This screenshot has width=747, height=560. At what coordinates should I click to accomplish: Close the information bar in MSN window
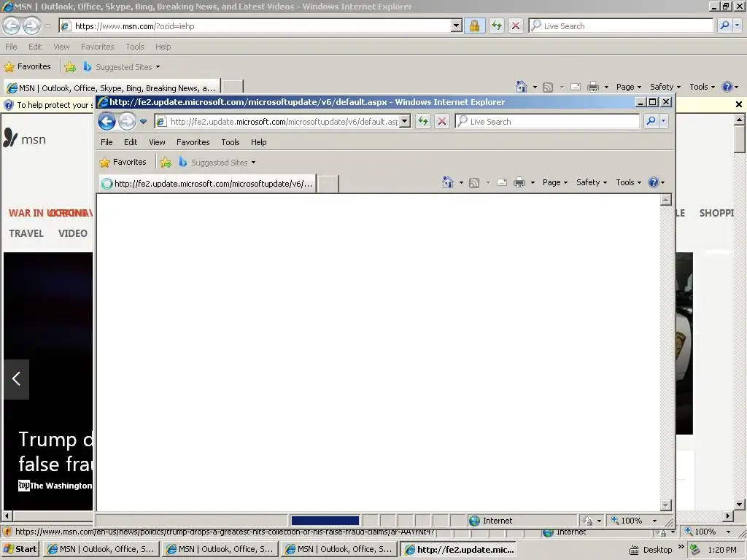coord(738,104)
